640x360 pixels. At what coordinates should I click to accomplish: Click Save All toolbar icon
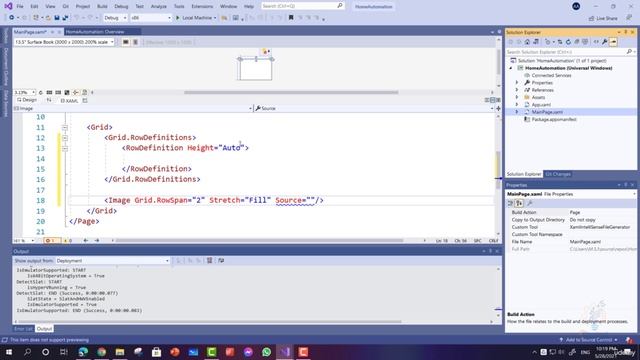65,18
